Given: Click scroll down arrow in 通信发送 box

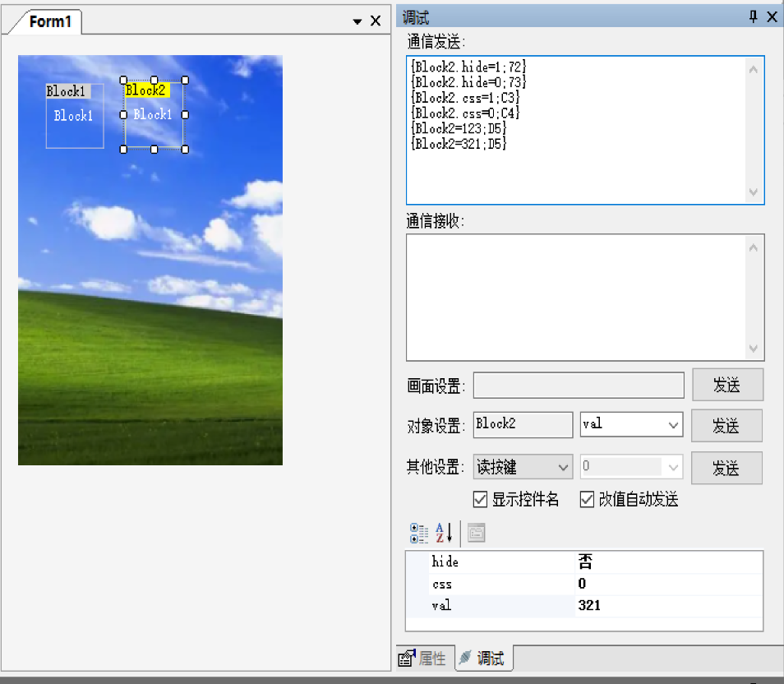Looking at the screenshot, I should point(754,192).
